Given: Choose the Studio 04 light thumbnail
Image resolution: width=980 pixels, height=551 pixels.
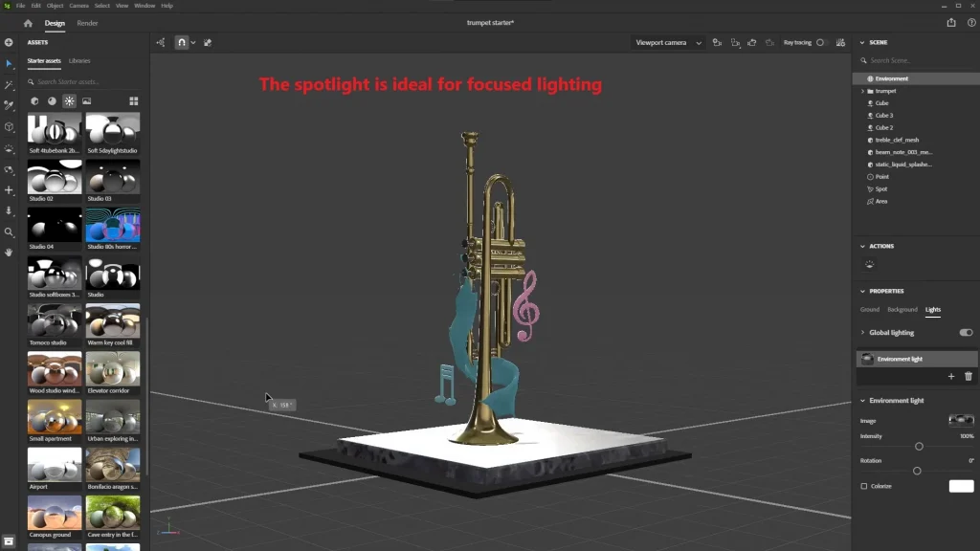Looking at the screenshot, I should point(55,225).
